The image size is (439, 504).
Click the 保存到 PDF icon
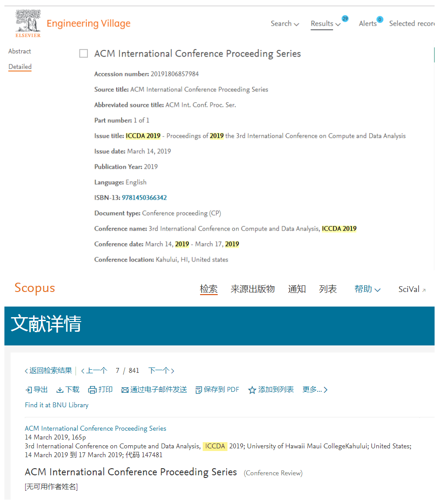pyautogui.click(x=199, y=390)
